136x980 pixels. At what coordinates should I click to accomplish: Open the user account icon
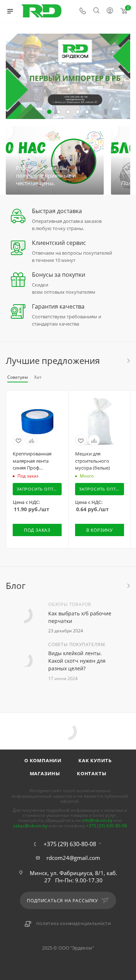click(110, 10)
